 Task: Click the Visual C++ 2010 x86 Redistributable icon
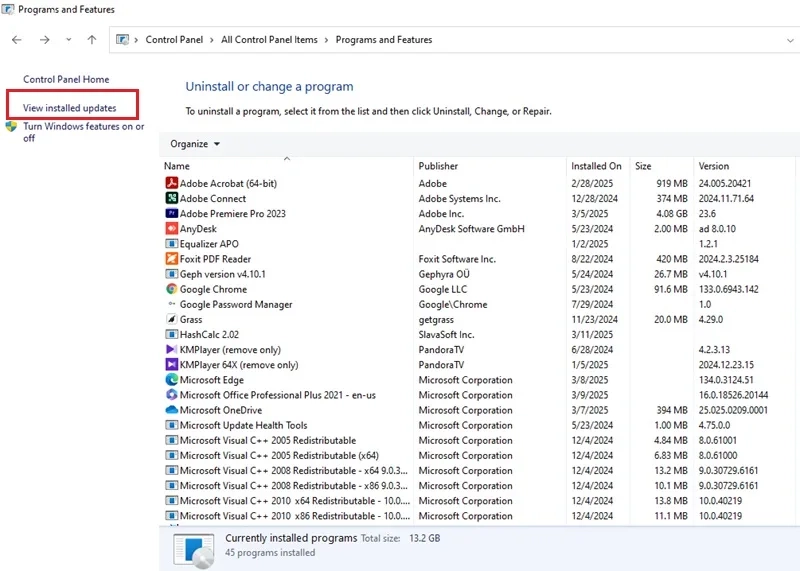point(171,515)
